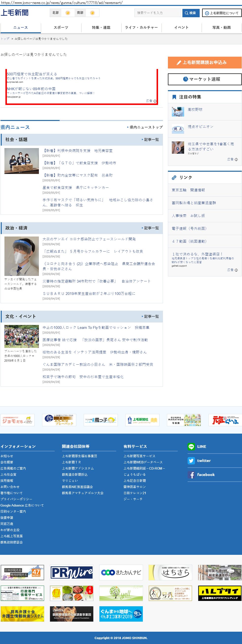Image resolution: width=242 pixels, height=644 pixels.
Task: Click the Facebook icon in footer
Action: pos(191,475)
